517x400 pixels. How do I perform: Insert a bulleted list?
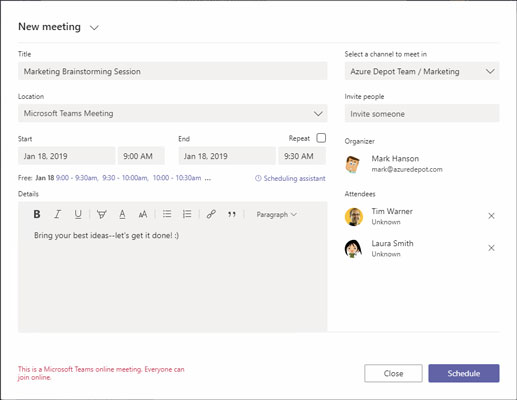tap(167, 214)
